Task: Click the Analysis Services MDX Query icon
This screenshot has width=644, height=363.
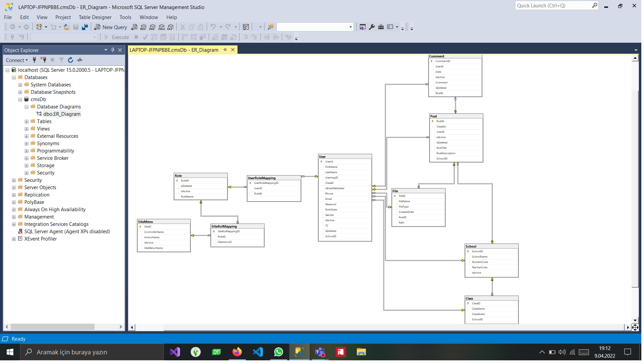Action: point(144,27)
